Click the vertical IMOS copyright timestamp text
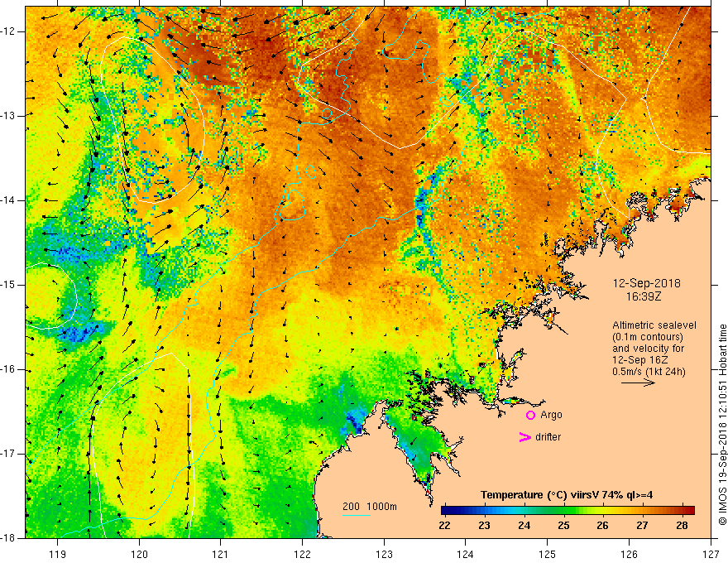The image size is (728, 563). [722, 426]
